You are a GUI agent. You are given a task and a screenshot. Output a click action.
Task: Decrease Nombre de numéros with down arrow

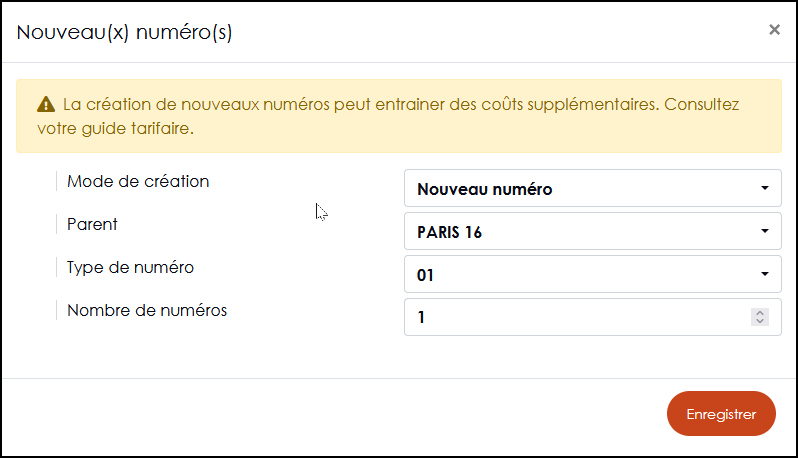pos(760,321)
